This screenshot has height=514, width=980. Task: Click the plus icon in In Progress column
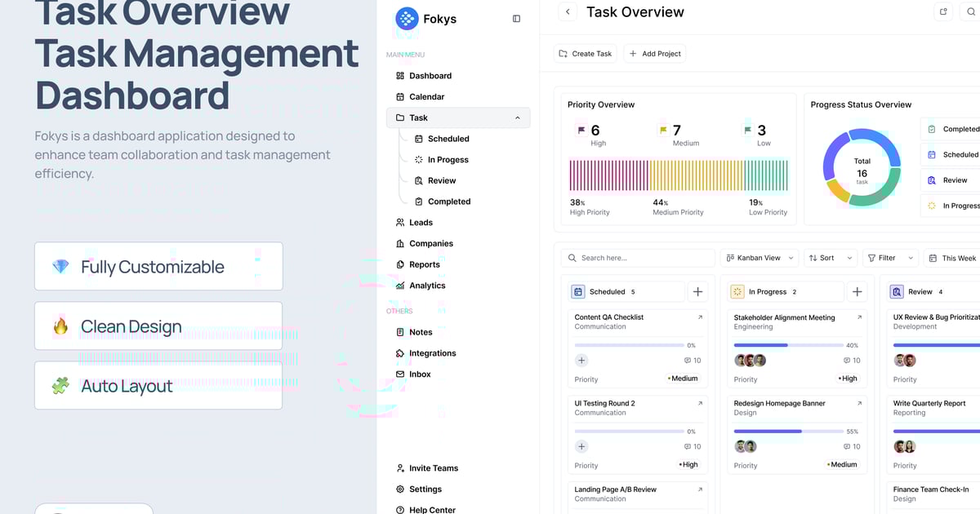coord(857,292)
